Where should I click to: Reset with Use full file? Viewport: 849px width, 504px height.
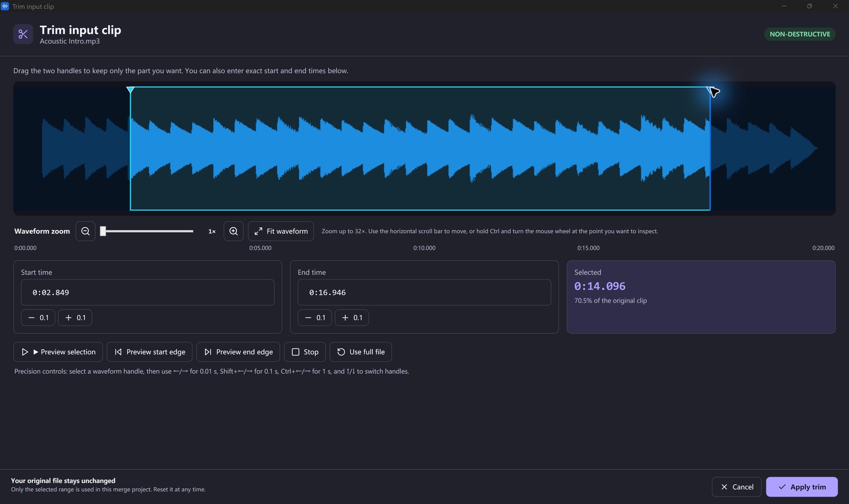coord(361,352)
